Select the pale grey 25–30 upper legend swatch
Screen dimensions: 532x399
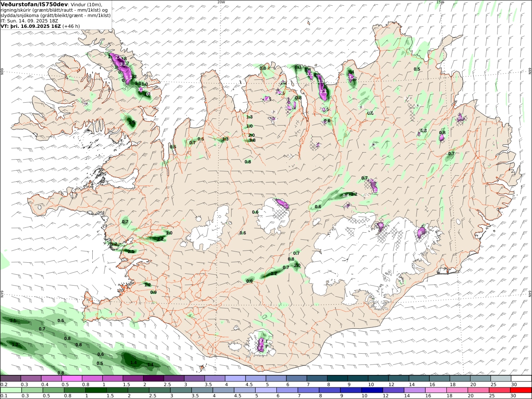tap(501, 379)
